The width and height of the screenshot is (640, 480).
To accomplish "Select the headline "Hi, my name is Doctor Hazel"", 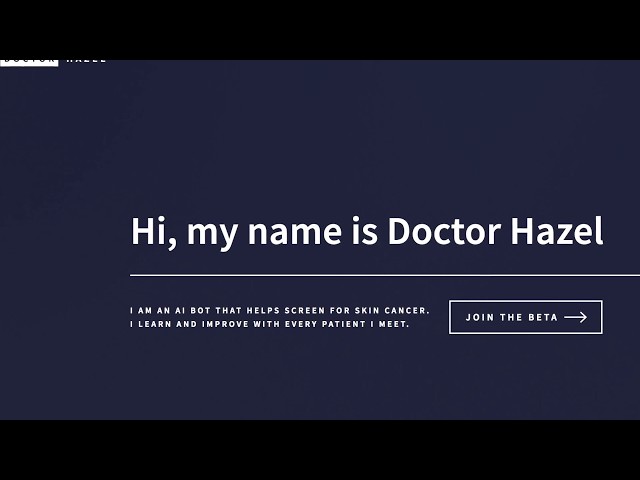I will click(367, 232).
